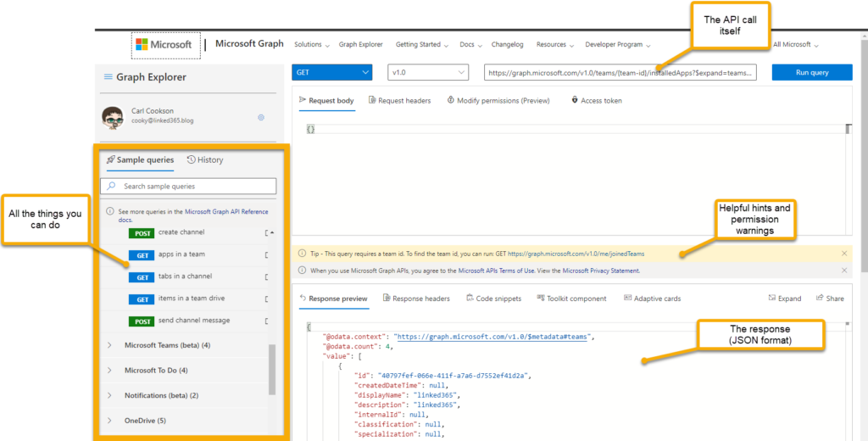Image resolution: width=868 pixels, height=441 pixels.
Task: Click the GET badge for apps in a team
Action: [142, 255]
